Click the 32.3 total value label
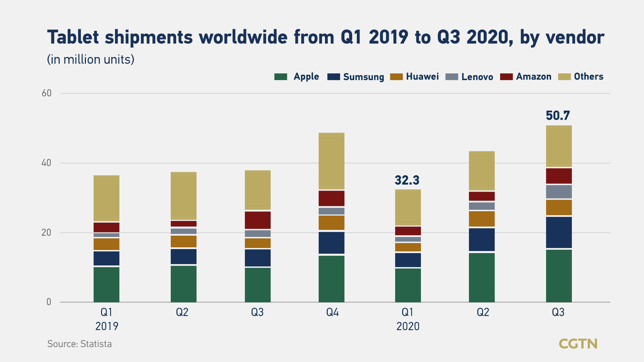Viewport: 644px width, 362px height. (x=407, y=180)
